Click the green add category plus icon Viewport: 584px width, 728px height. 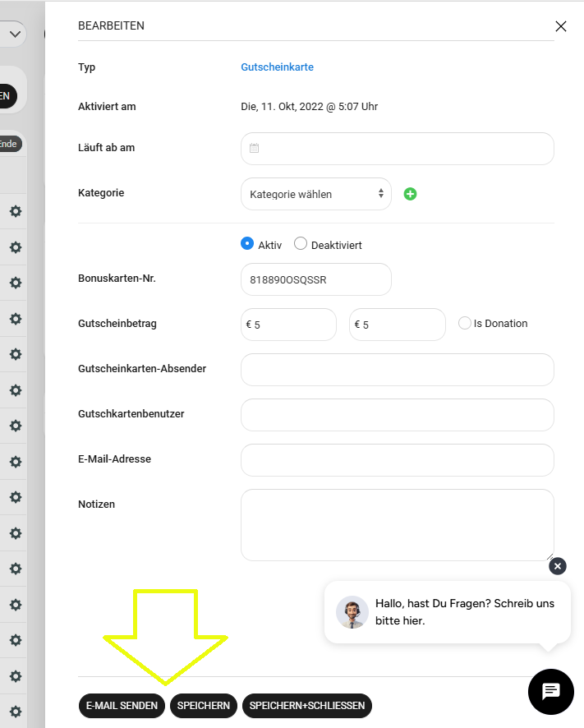(x=411, y=194)
